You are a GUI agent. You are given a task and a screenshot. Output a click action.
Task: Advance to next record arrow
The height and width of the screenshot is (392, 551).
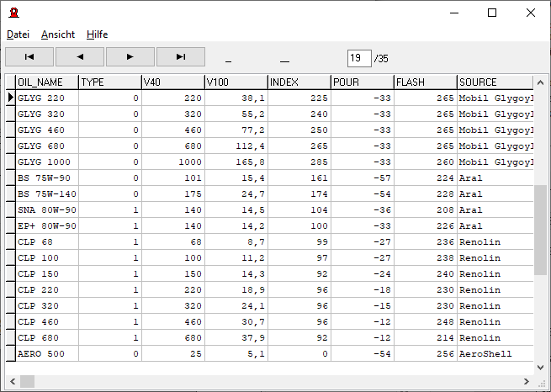[130, 56]
